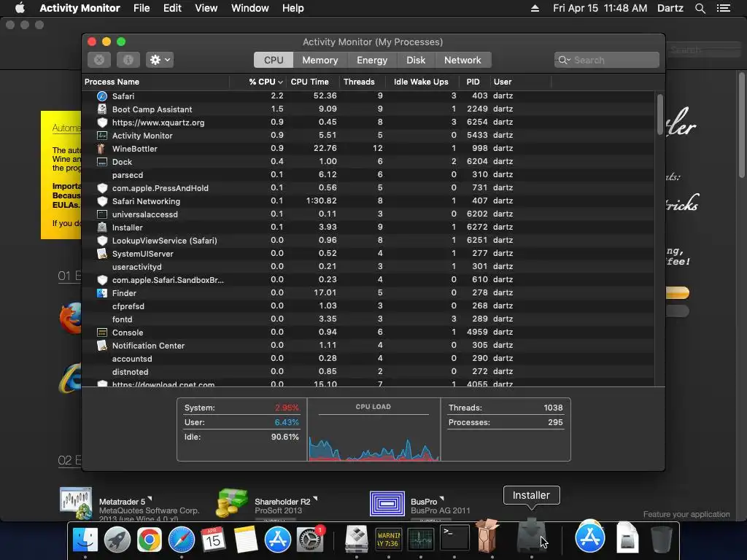Select the Finder process icon in list
747x560 pixels.
coord(102,293)
